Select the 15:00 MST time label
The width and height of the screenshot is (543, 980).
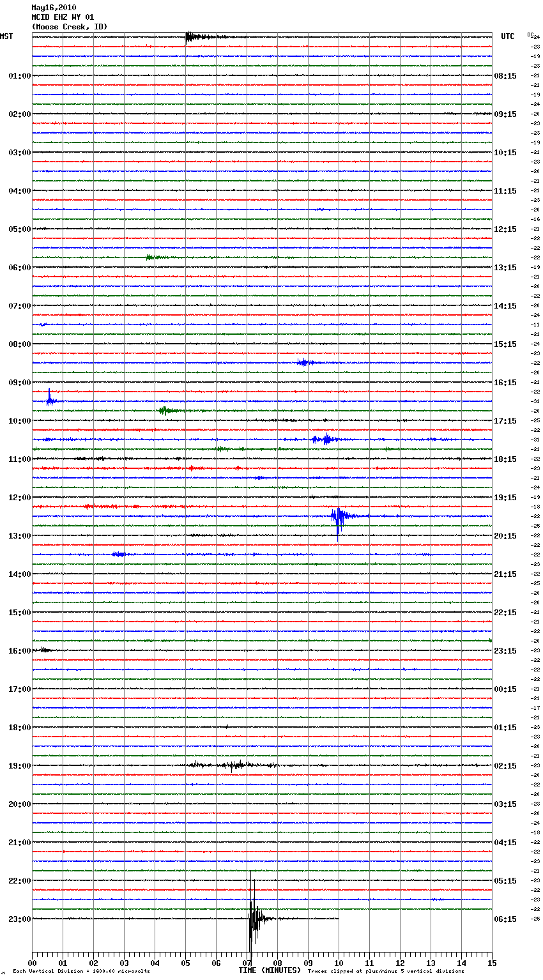click(x=19, y=613)
